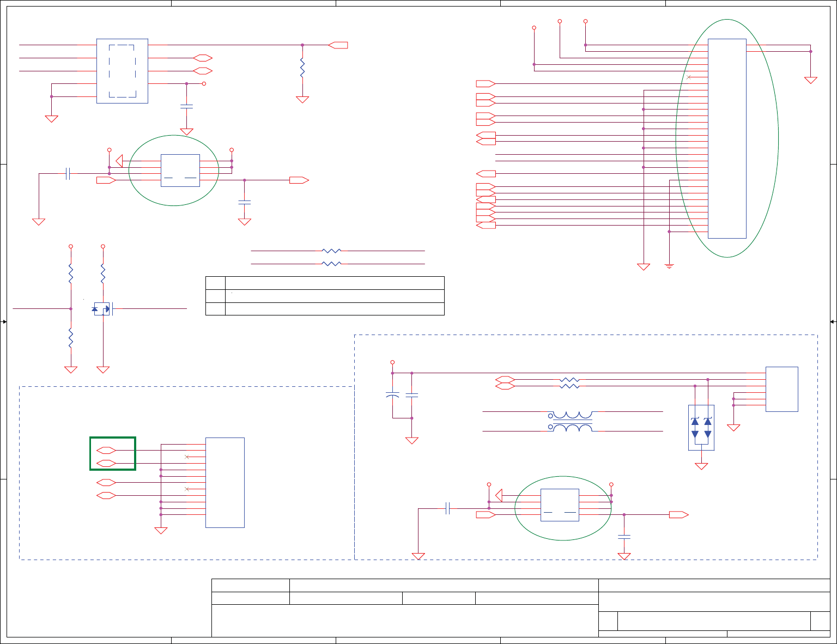Image resolution: width=837 pixels, height=644 pixels.
Task: Click the power circle beside the dashed-rectangle IC
Action: [204, 83]
